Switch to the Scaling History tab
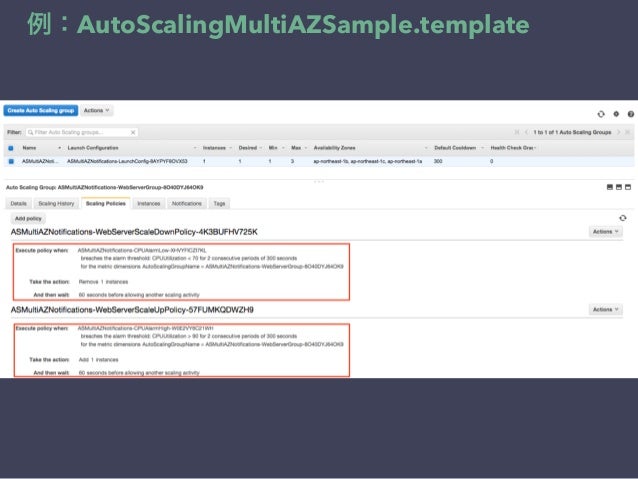The height and width of the screenshot is (479, 638). (56, 203)
